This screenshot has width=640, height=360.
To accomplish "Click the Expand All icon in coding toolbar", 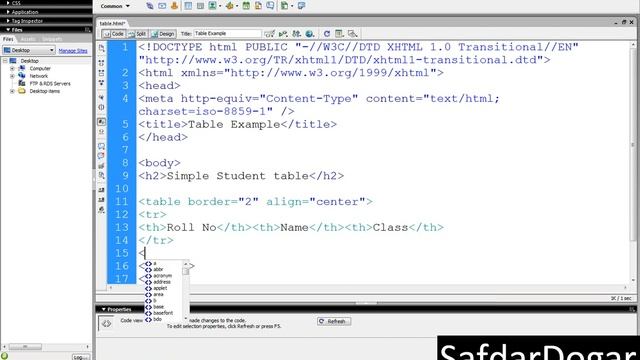I will click(102, 83).
